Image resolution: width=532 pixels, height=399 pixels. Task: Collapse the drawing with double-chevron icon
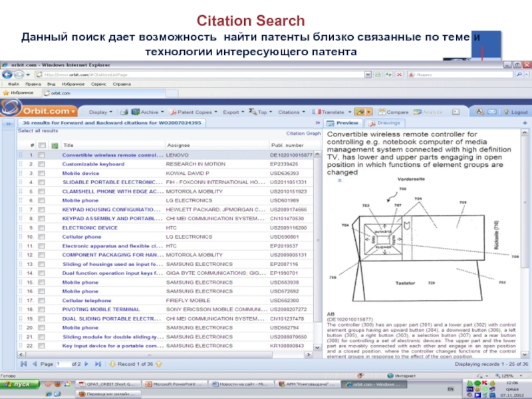pyautogui.click(x=340, y=180)
